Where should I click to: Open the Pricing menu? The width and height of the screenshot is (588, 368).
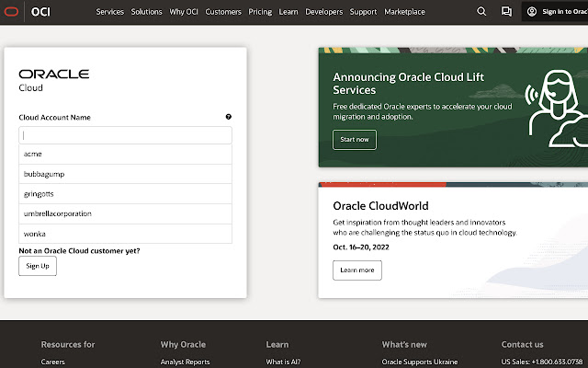pyautogui.click(x=260, y=12)
